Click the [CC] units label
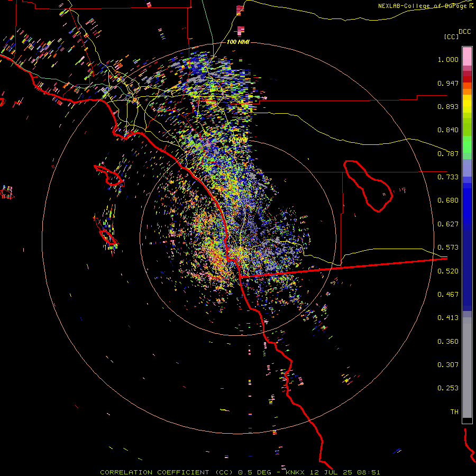Viewport: 476px width, 476px height. click(452, 36)
